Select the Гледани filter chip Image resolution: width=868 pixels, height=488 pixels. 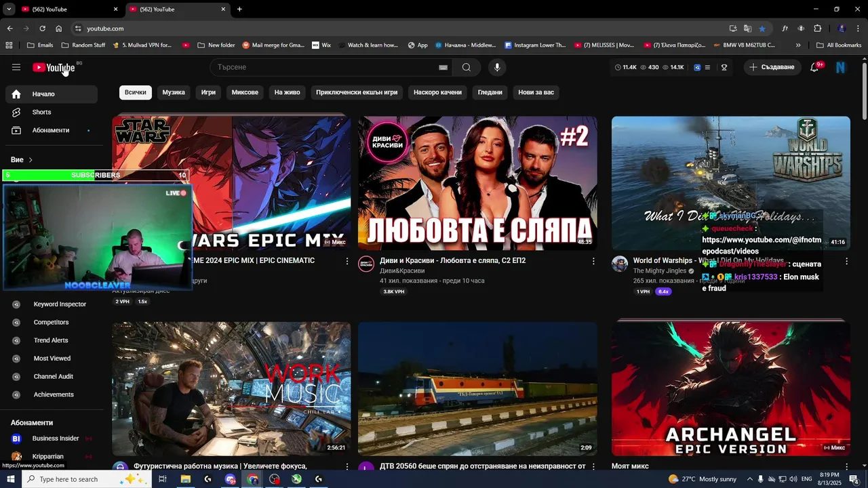pyautogui.click(x=490, y=92)
